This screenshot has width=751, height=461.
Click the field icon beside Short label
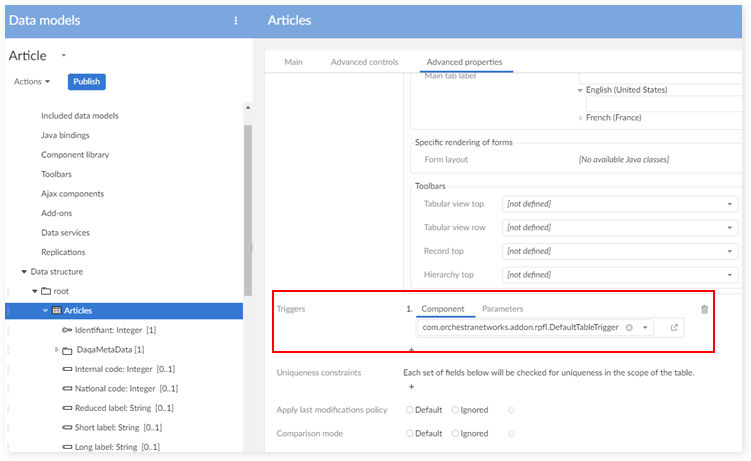pyautogui.click(x=67, y=427)
